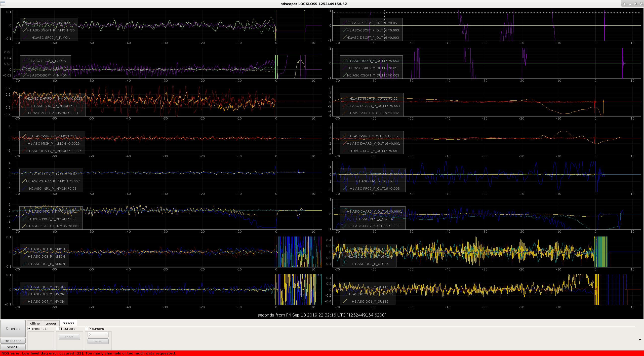
Task: Click legend entry H1:ASC-DHARD_Y_OUT16 *0.001
Action: 373,143
